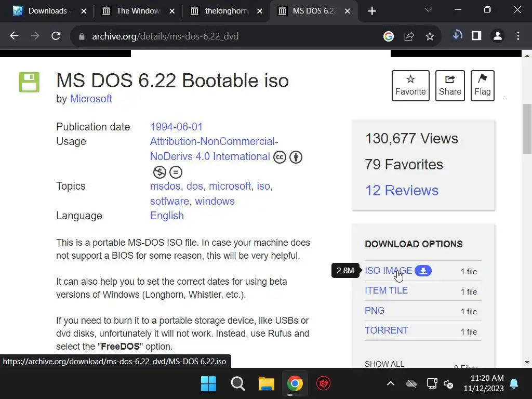
Task: Open the microsoft topic link
Action: [230, 186]
